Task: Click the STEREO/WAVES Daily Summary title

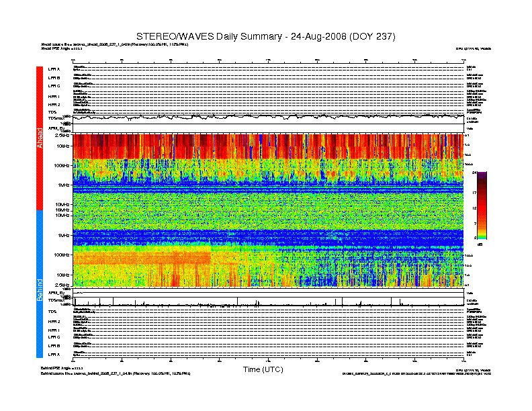Action: click(x=265, y=36)
